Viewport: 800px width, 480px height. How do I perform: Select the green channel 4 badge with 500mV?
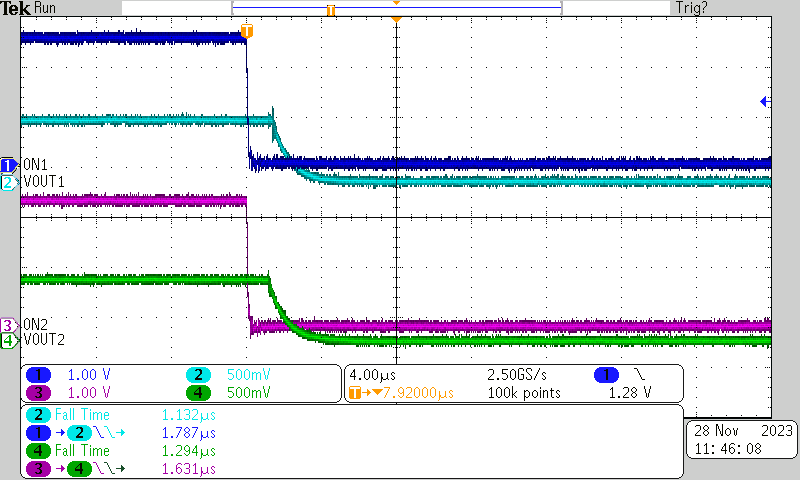pyautogui.click(x=198, y=393)
